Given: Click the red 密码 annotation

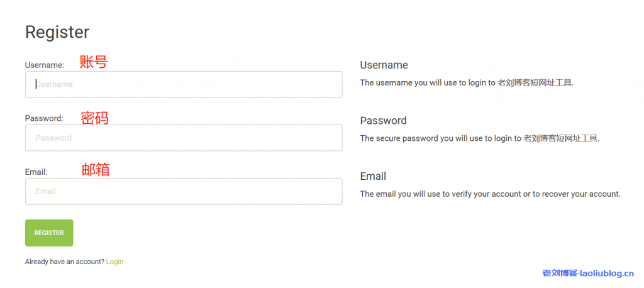Looking at the screenshot, I should [x=94, y=118].
